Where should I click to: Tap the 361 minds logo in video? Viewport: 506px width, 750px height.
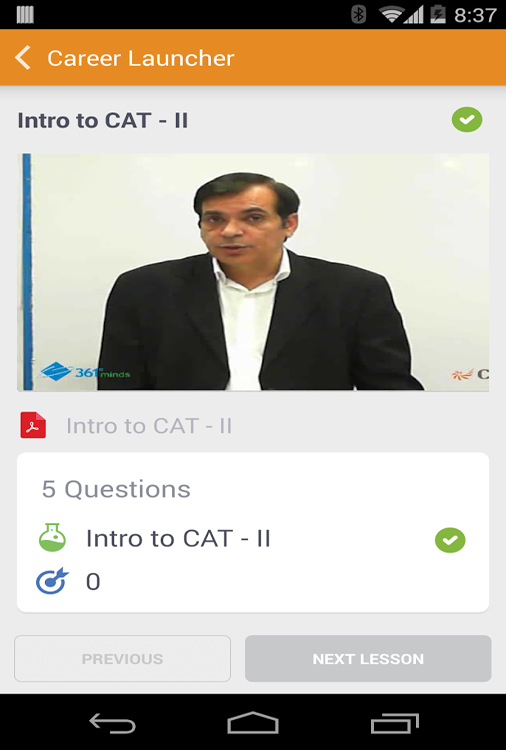[85, 372]
